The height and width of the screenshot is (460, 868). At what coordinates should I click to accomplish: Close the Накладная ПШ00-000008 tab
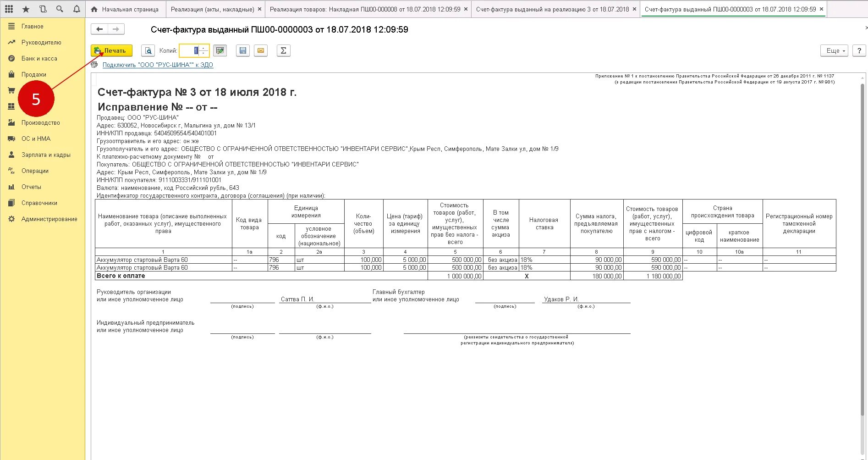[x=466, y=9]
